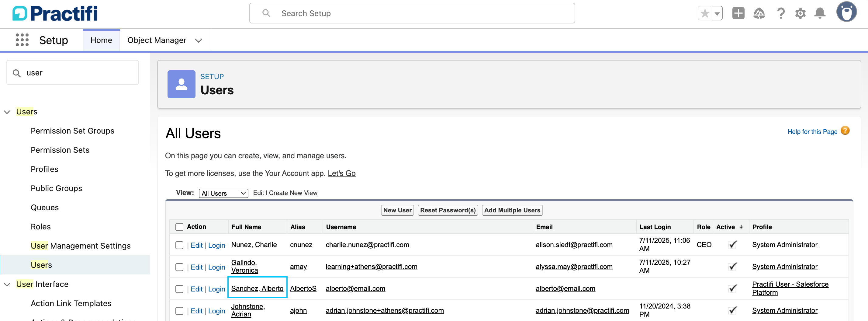This screenshot has width=868, height=321.
Task: Open the All Users view dropdown
Action: (223, 193)
